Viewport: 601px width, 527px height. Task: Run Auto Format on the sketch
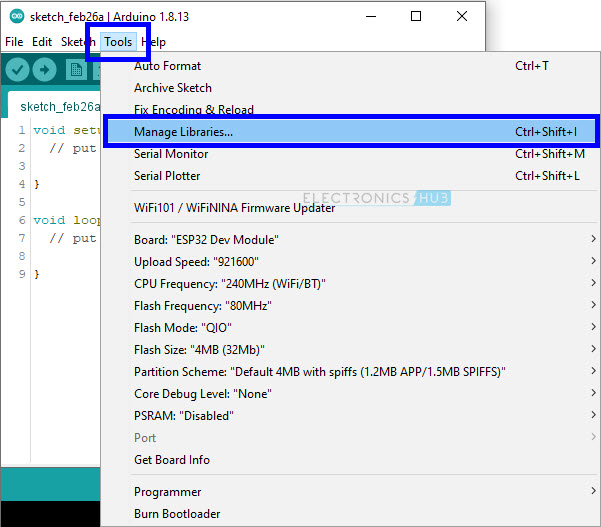tap(167, 66)
